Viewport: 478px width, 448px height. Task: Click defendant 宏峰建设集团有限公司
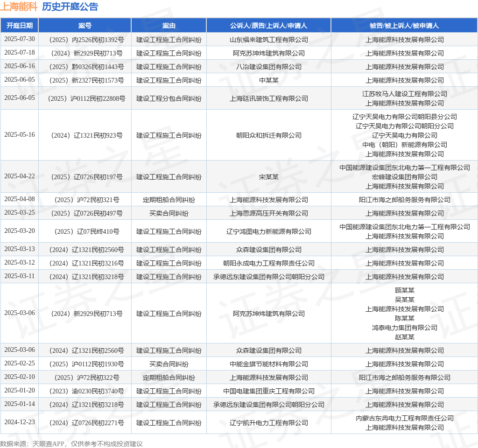click(405, 177)
